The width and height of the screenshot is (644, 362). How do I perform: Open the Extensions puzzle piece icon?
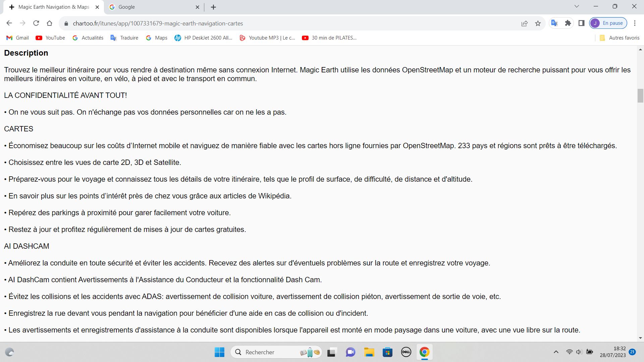568,23
